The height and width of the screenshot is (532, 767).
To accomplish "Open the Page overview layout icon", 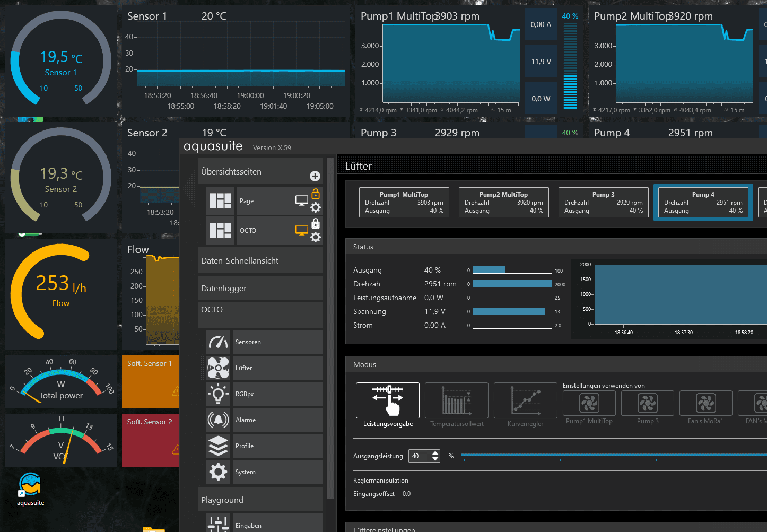I will click(220, 200).
